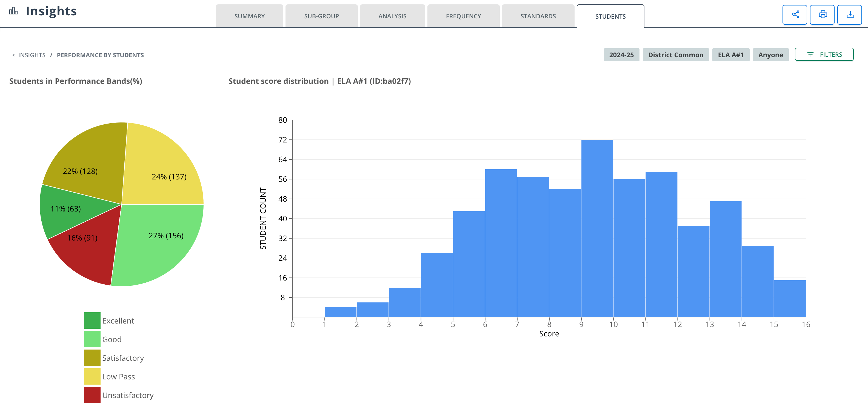Click the Anyone filter chip
The height and width of the screenshot is (412, 868).
[x=770, y=55]
